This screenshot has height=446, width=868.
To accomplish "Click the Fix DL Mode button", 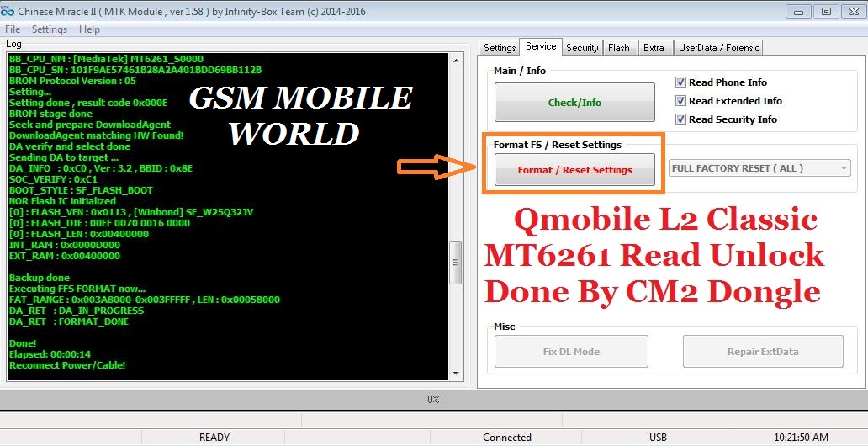I will 571,351.
